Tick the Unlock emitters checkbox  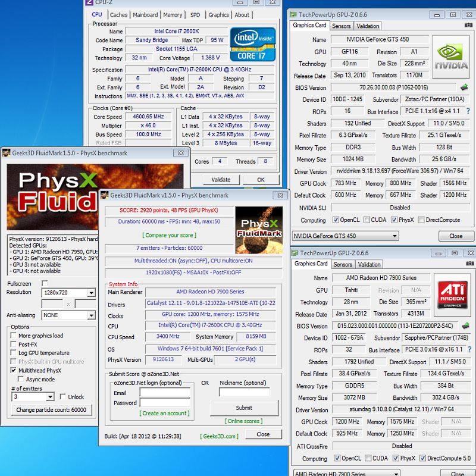coord(63,397)
